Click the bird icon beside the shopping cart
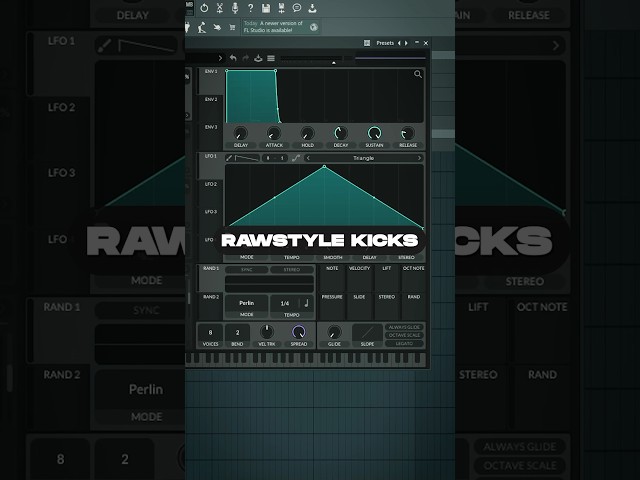This screenshot has height=480, width=640. (x=217, y=27)
